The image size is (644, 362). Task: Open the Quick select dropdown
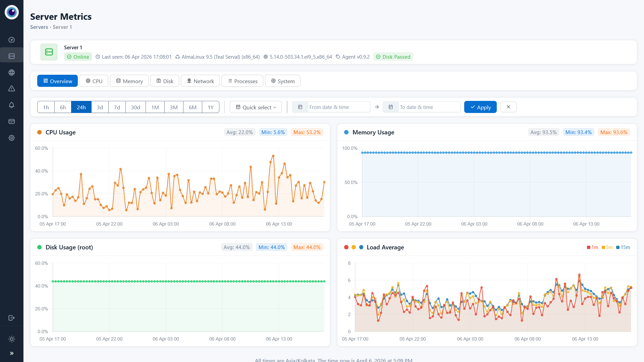tap(256, 107)
